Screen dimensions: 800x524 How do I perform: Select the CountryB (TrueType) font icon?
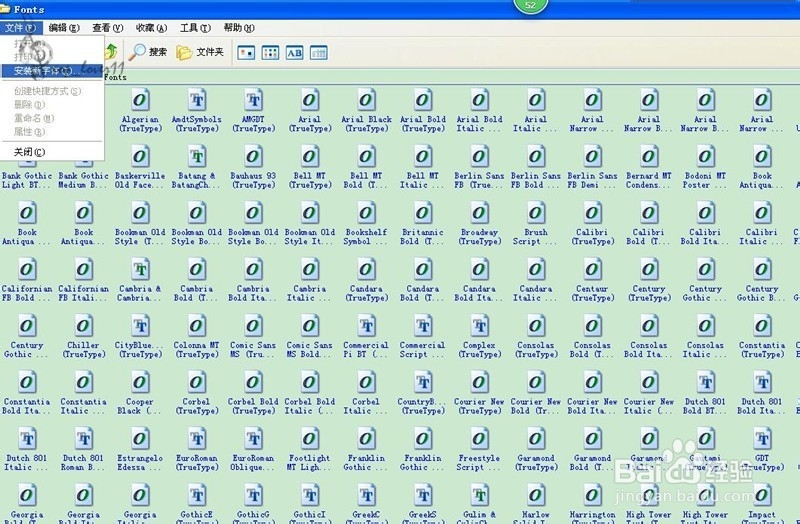click(423, 383)
